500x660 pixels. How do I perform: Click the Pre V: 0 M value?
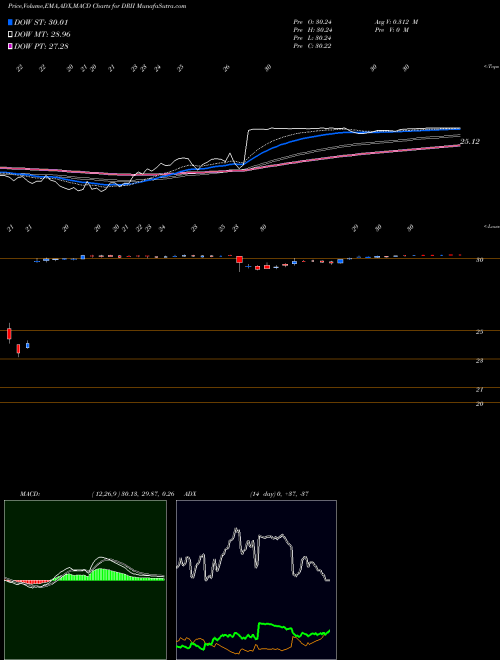394,30
